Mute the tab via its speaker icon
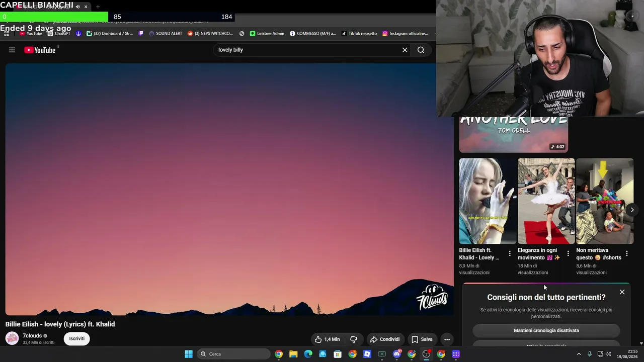 coord(77,7)
